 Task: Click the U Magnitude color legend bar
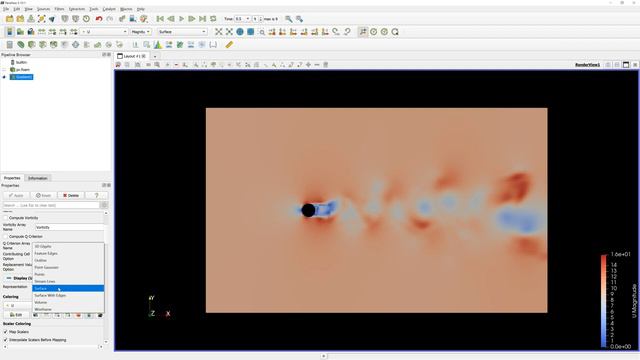(x=604, y=301)
